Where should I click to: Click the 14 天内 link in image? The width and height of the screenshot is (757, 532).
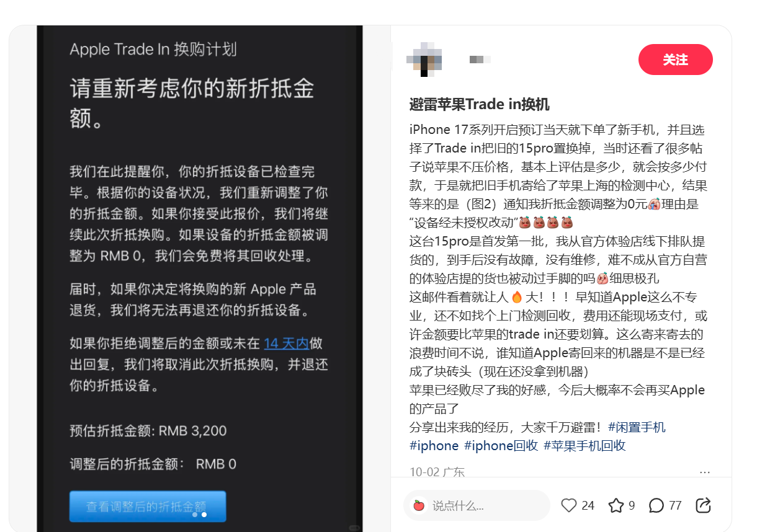pyautogui.click(x=286, y=344)
